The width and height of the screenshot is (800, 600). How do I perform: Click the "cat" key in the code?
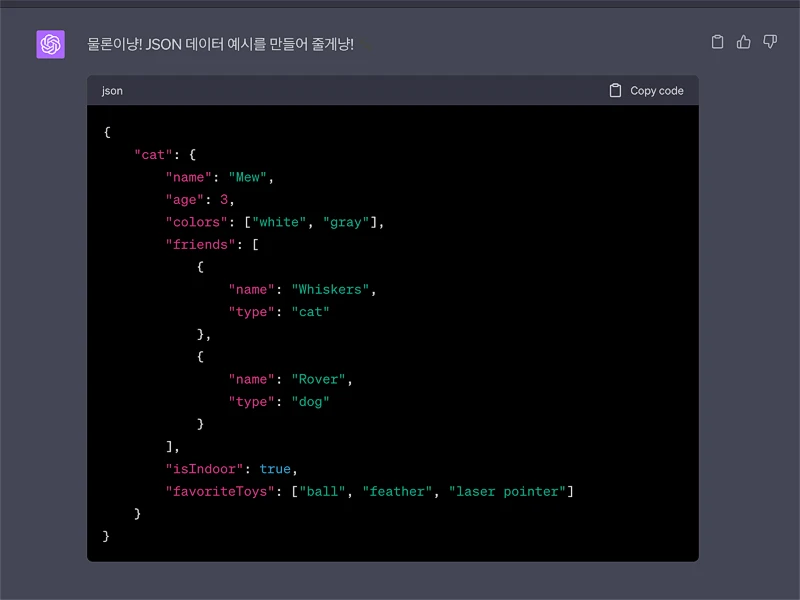click(153, 155)
